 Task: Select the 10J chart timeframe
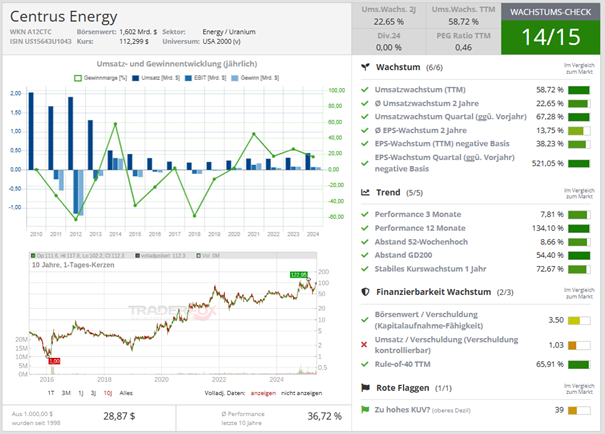pyautogui.click(x=108, y=393)
